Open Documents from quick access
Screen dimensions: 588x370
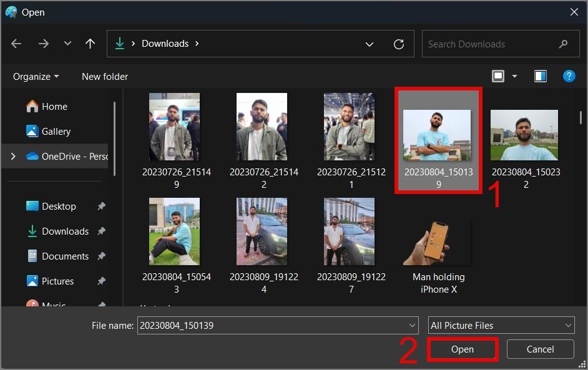tap(58, 256)
